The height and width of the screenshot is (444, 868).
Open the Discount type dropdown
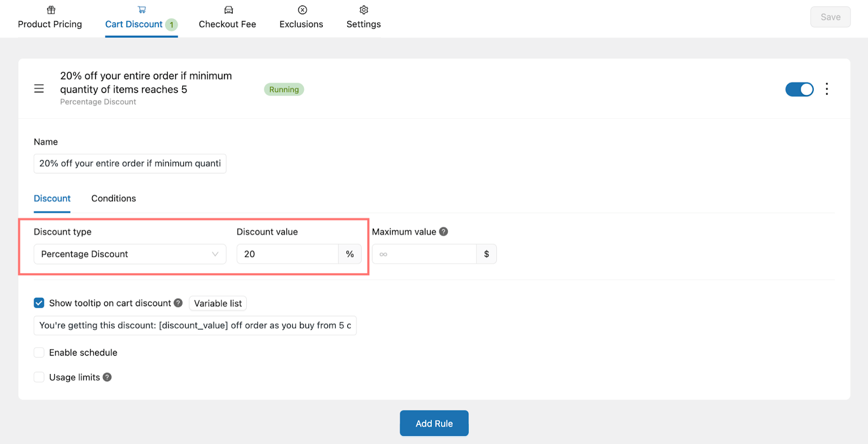click(x=130, y=254)
